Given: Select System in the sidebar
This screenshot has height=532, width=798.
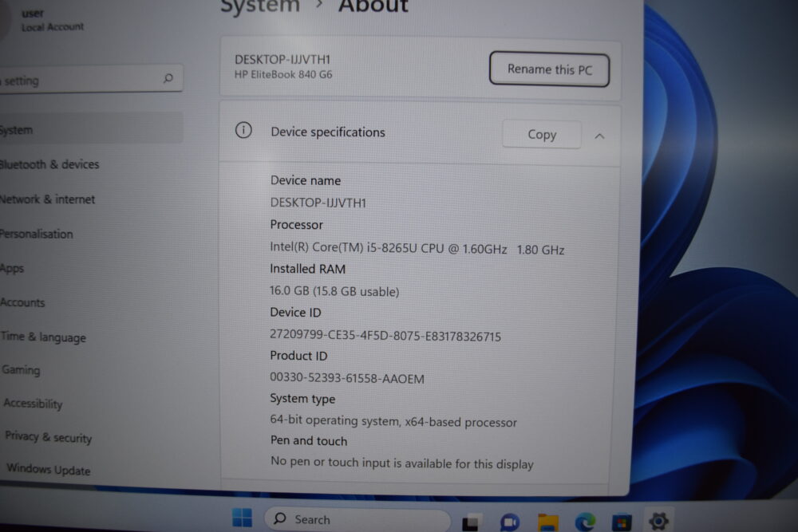Looking at the screenshot, I should [x=91, y=130].
